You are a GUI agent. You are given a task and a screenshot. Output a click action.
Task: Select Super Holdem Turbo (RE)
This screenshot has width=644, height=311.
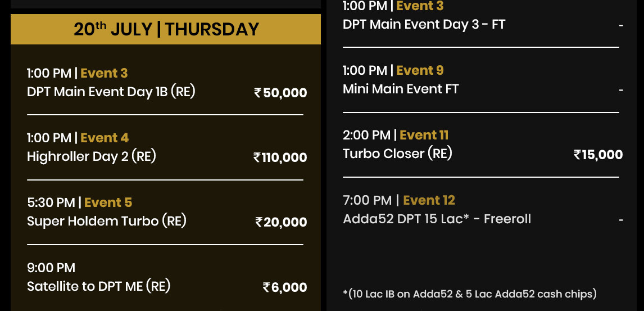[107, 221]
